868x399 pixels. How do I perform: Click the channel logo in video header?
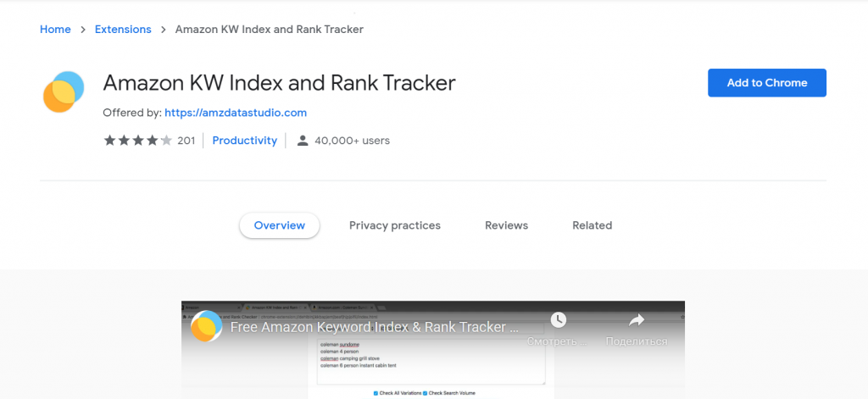coord(207,326)
